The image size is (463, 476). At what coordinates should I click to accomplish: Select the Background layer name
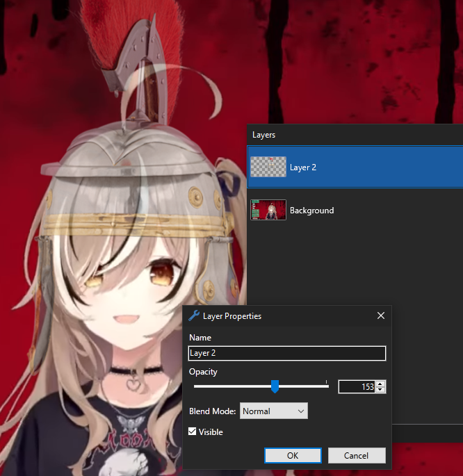pyautogui.click(x=311, y=211)
